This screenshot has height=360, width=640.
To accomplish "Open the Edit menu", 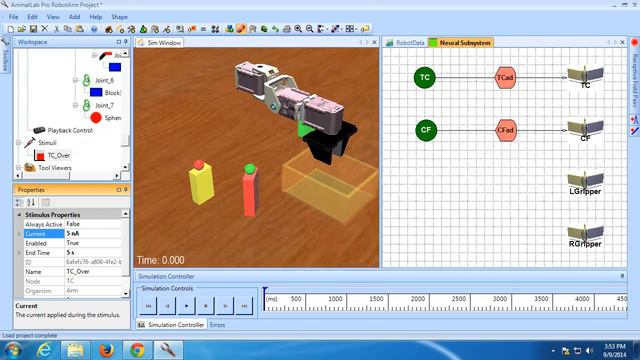I will (x=32, y=17).
